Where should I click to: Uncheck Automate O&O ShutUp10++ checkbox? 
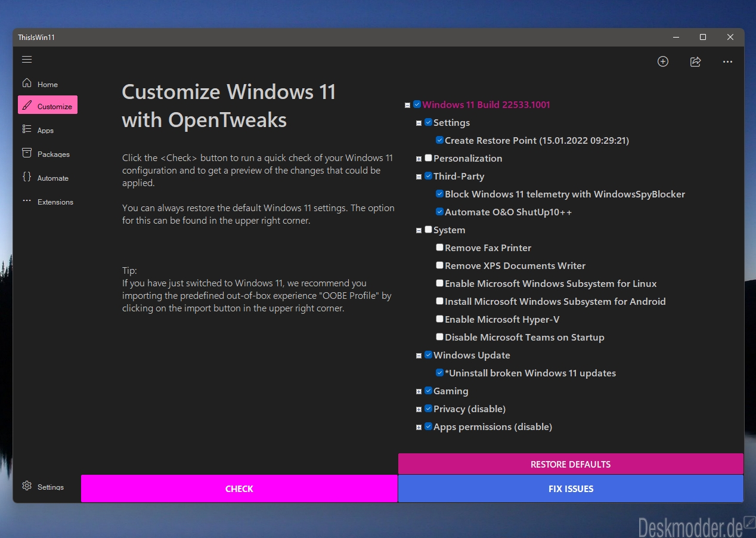click(439, 212)
